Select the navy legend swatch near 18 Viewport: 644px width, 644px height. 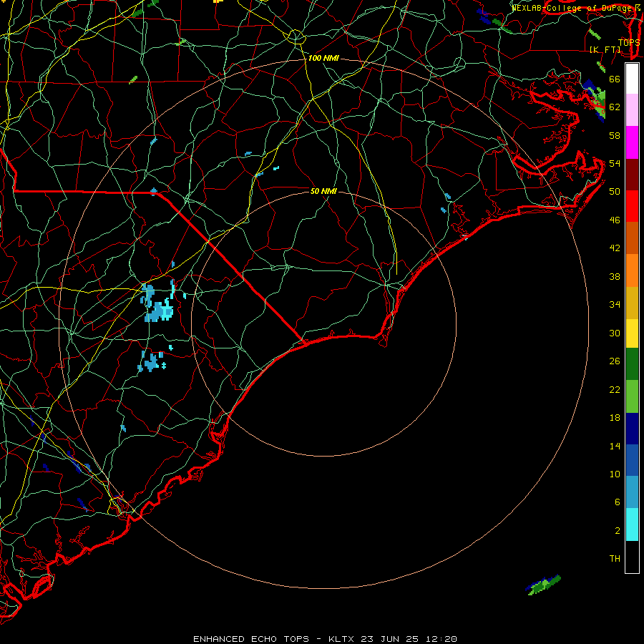[x=632, y=429]
